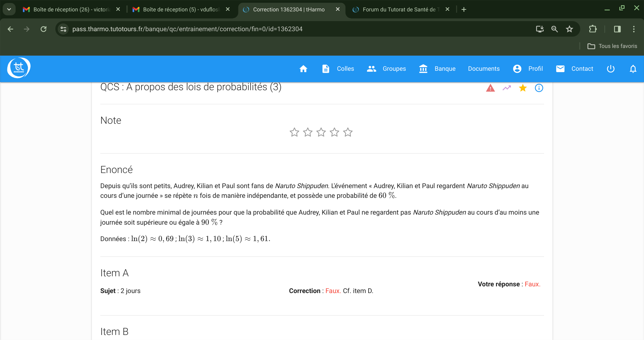Viewport: 644px width, 340px height.
Task: Click the purple trending statistics icon
Action: [x=507, y=88]
